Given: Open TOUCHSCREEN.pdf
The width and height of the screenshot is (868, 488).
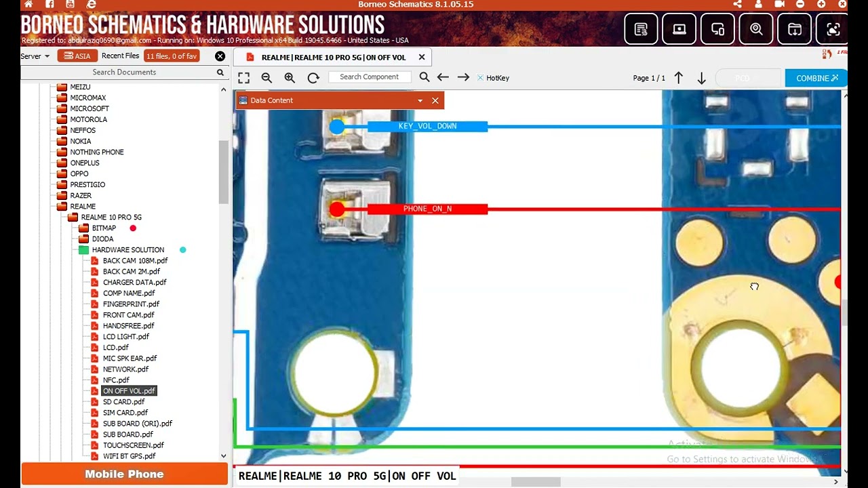Looking at the screenshot, I should (133, 445).
